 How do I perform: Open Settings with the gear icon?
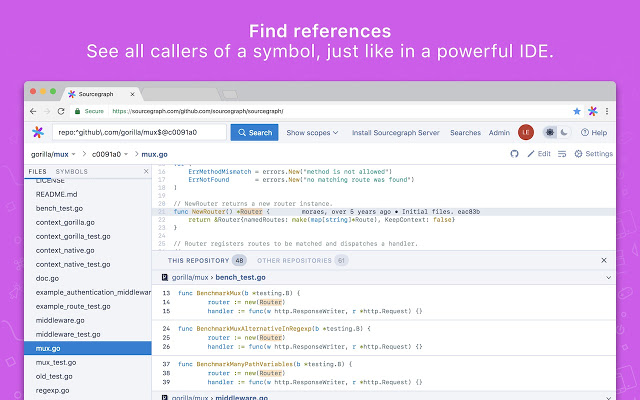click(593, 154)
